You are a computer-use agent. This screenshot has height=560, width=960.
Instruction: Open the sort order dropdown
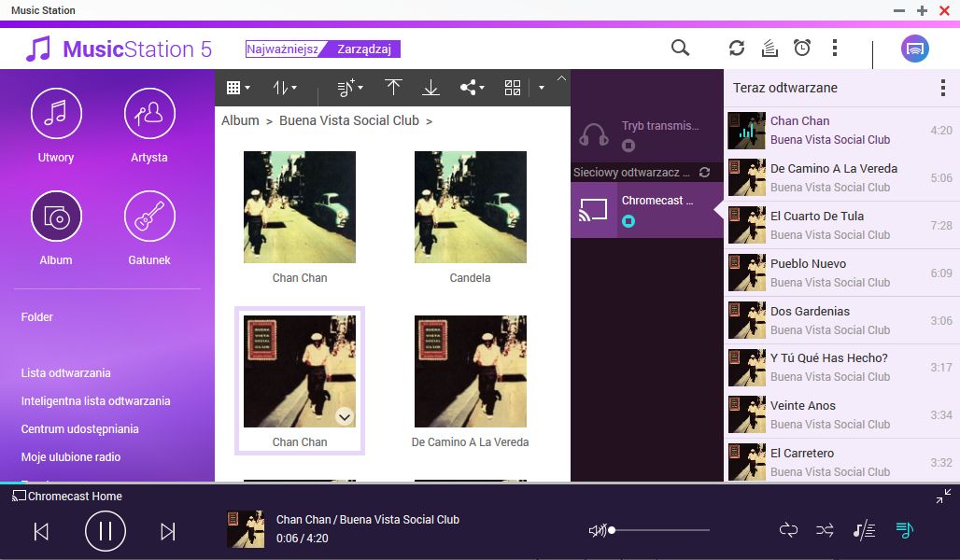point(285,88)
